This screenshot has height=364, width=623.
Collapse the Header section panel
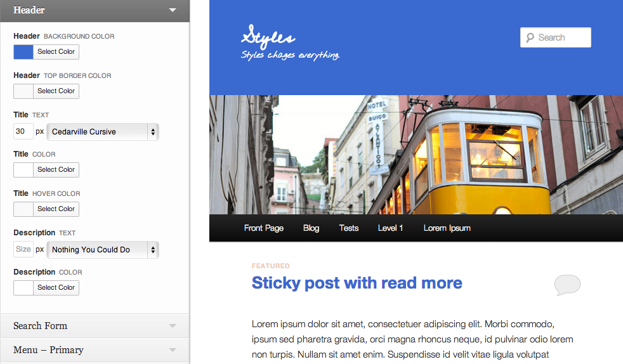[x=172, y=10]
